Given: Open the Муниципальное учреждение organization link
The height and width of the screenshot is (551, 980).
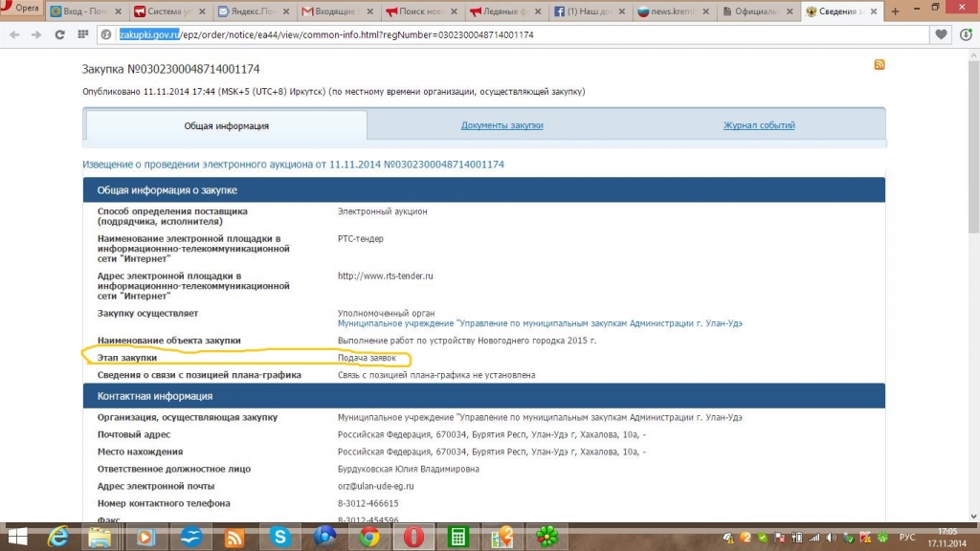Looking at the screenshot, I should [540, 323].
